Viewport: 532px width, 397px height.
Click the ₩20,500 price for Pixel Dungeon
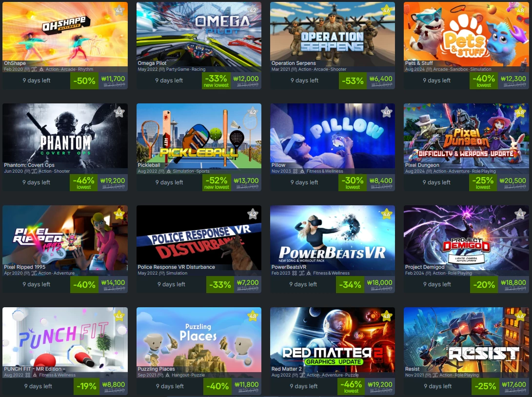coord(512,180)
